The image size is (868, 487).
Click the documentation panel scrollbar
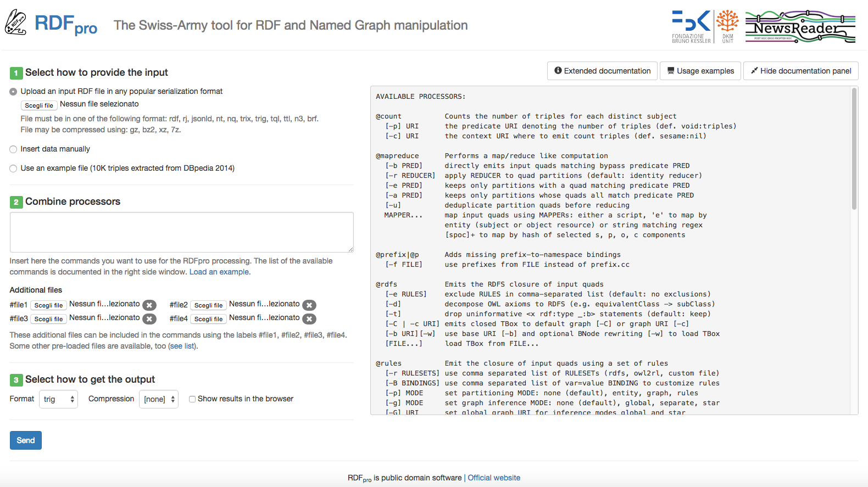854,148
